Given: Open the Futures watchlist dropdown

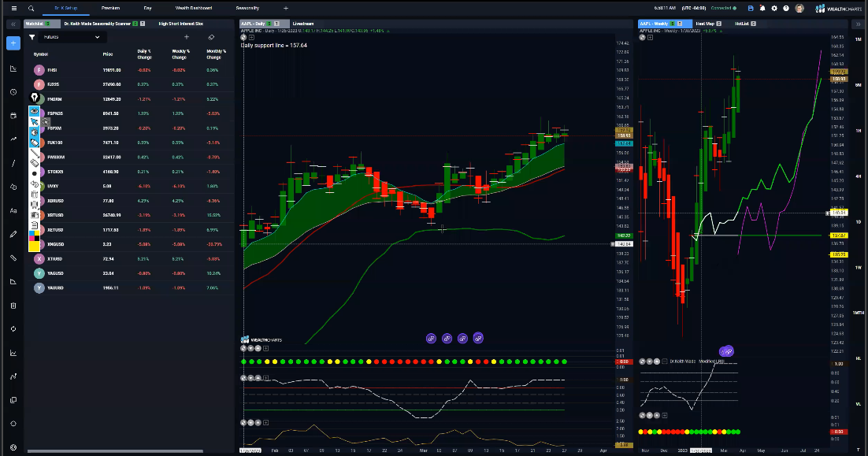Looking at the screenshot, I should pyautogui.click(x=72, y=37).
